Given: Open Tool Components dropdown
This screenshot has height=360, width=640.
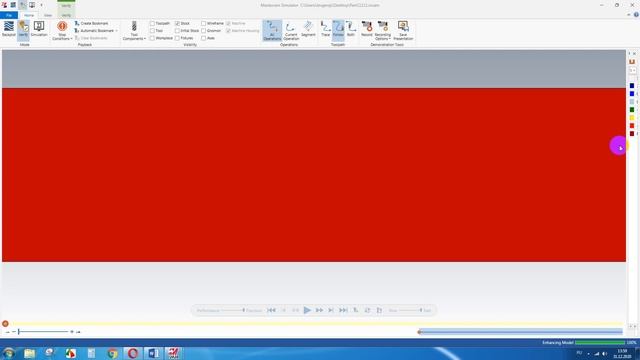Looking at the screenshot, I should 134,31.
